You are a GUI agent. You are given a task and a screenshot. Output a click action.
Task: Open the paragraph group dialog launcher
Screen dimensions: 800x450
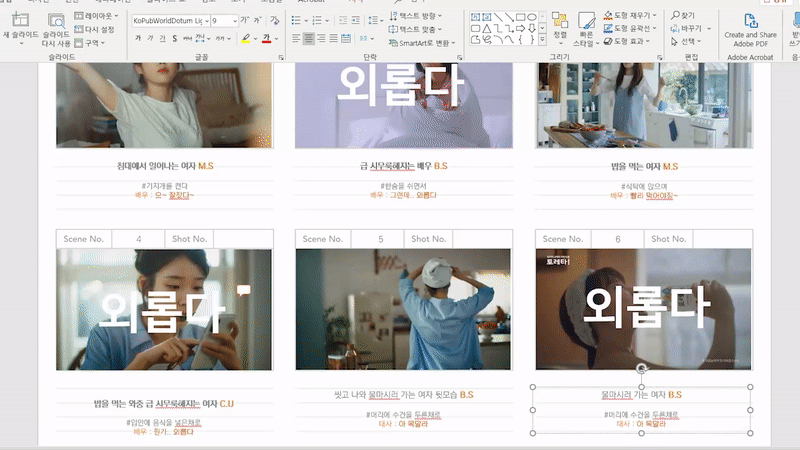coord(460,58)
